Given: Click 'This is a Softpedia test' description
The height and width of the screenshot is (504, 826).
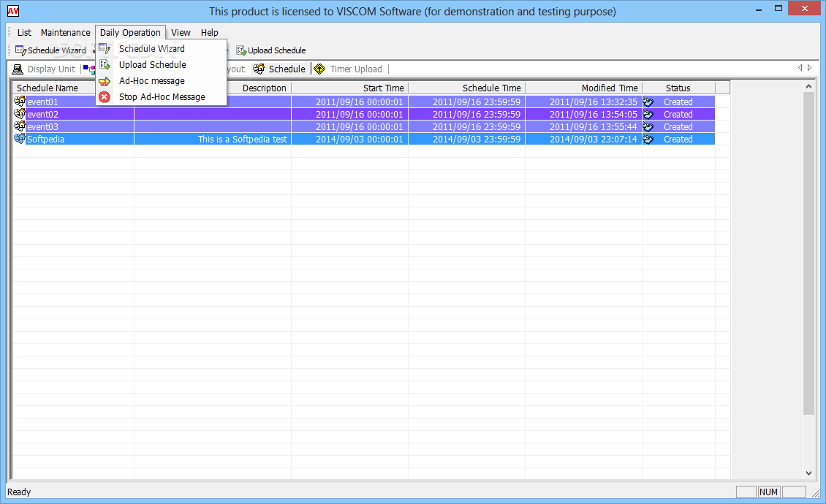Looking at the screenshot, I should point(243,139).
